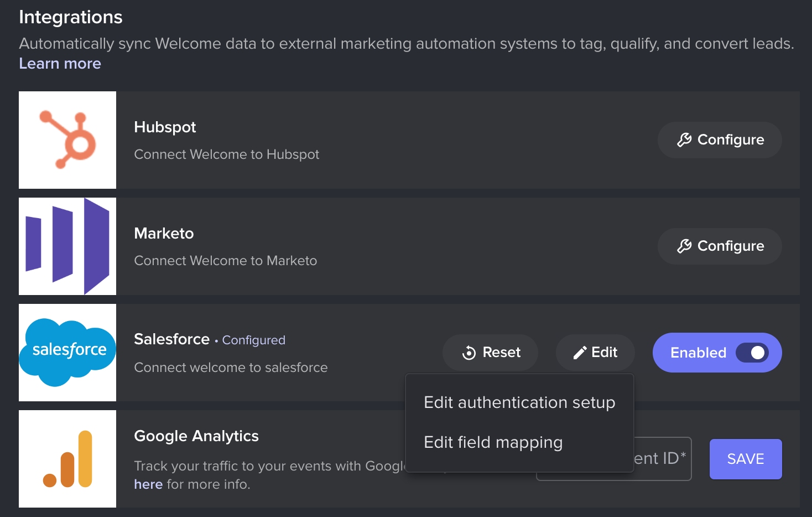This screenshot has width=812, height=517.
Task: Follow the 'here' link for Google Analytics info
Action: [x=148, y=484]
